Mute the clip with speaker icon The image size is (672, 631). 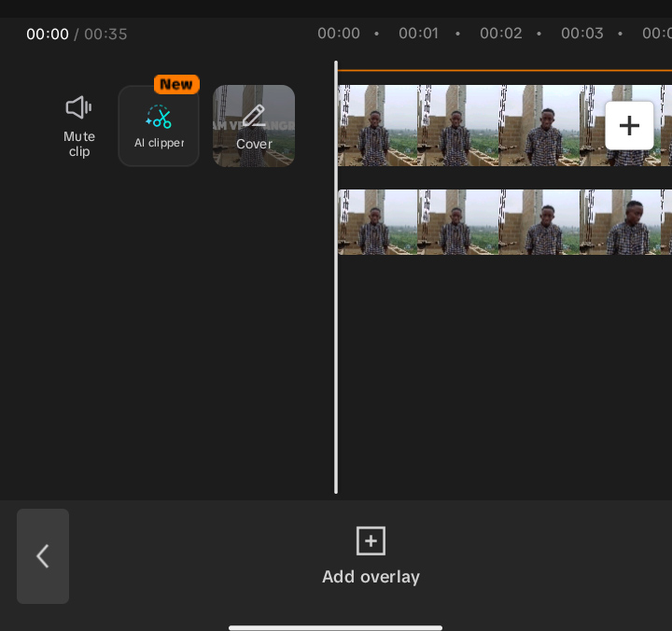[x=78, y=126]
